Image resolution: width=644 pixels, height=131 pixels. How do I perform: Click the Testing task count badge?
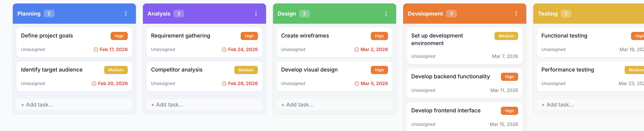pos(566,14)
